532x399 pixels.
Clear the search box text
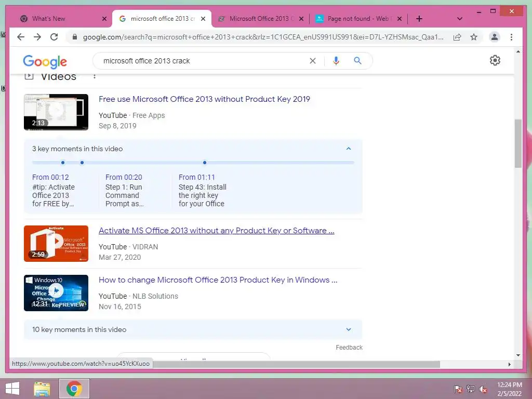[x=312, y=61]
